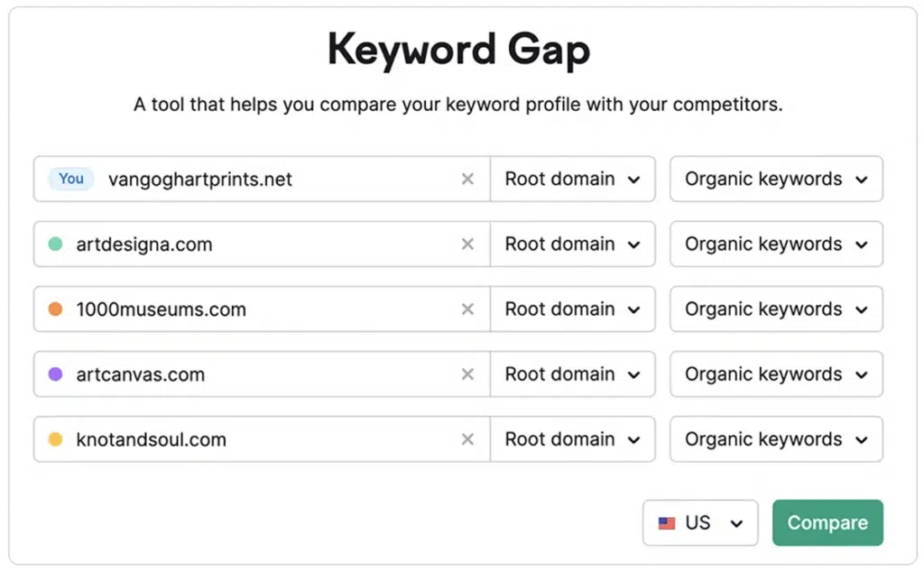This screenshot has width=924, height=572.
Task: Click inside the artcanvas.com text field
Action: coord(271,374)
